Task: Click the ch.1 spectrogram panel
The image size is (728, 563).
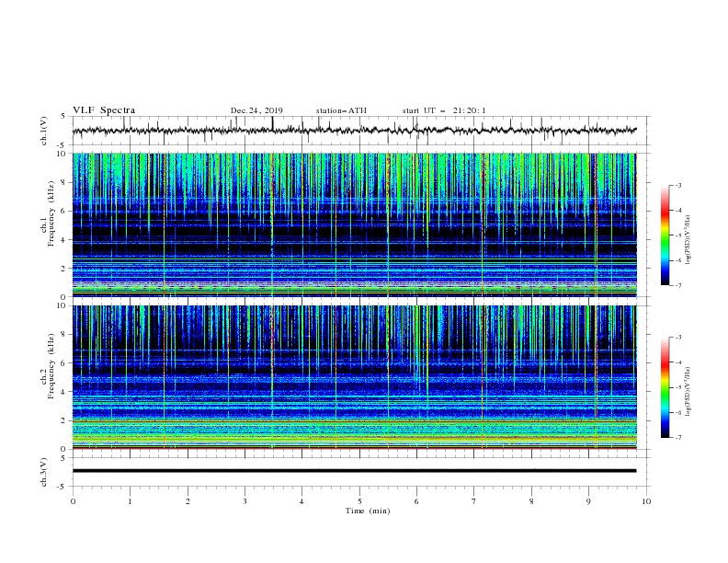Action: pyautogui.click(x=355, y=224)
